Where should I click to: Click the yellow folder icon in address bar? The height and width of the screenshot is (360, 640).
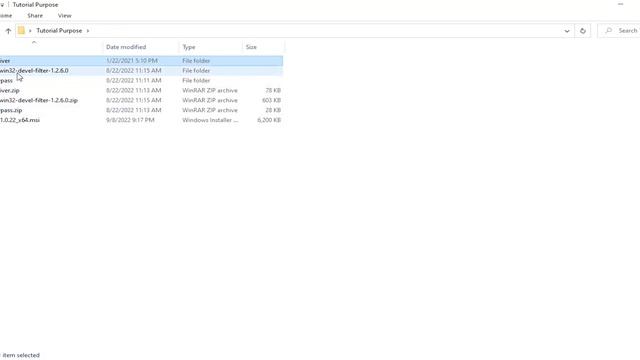21,31
